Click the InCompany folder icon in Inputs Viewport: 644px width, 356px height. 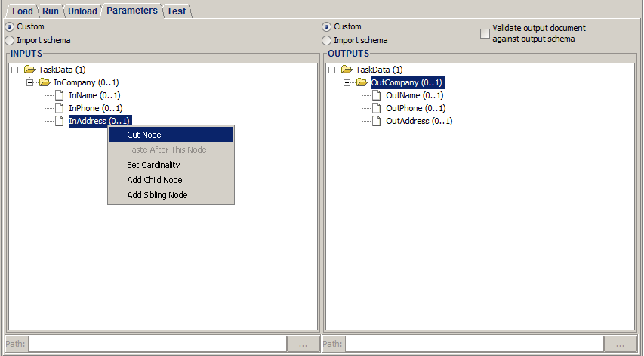(x=45, y=82)
